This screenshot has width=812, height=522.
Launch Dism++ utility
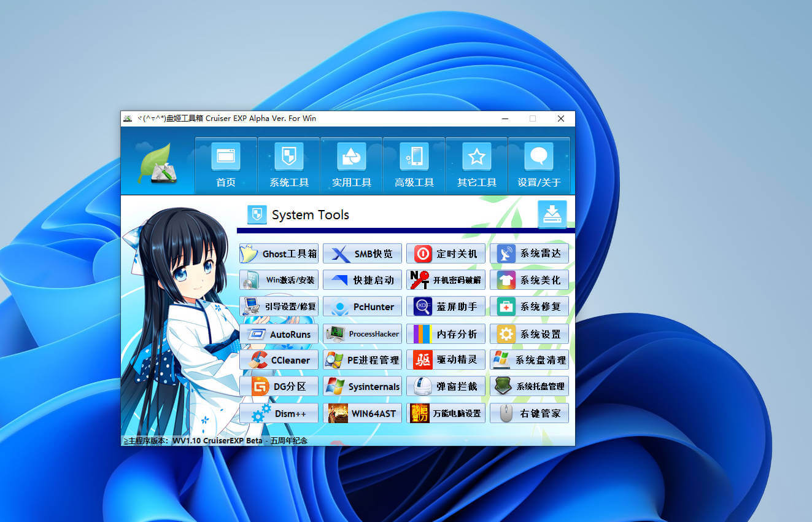[x=279, y=413]
